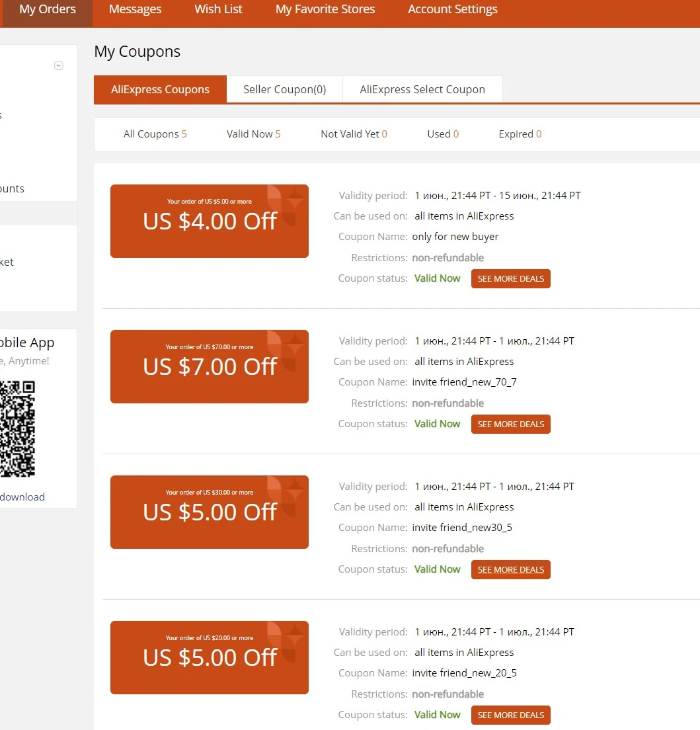See more deals for only for new buyer coupon
Image resolution: width=700 pixels, height=730 pixels.
(510, 278)
